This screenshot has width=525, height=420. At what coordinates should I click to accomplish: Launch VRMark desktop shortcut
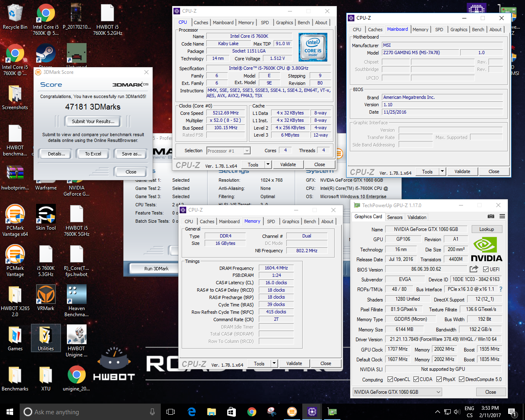coord(46,297)
